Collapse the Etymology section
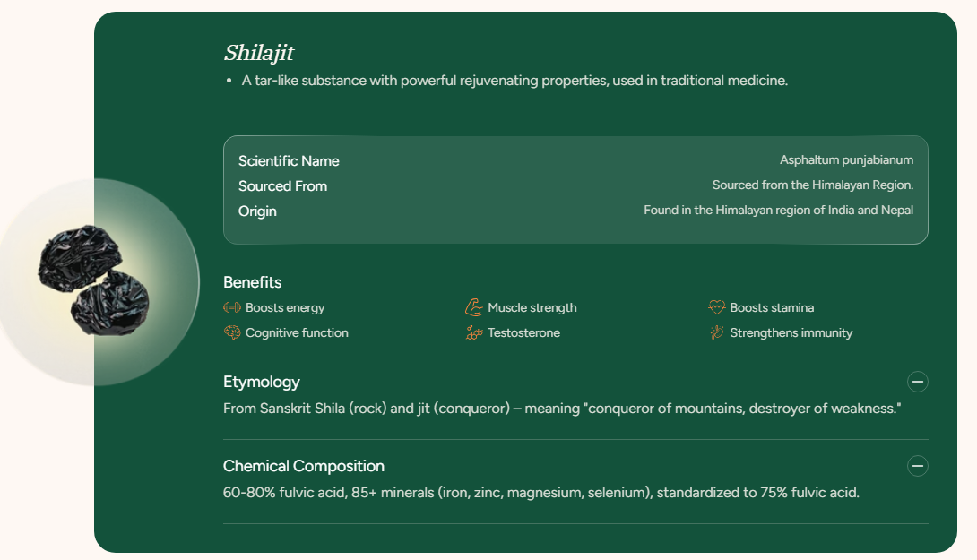This screenshot has height=560, width=977. point(917,382)
